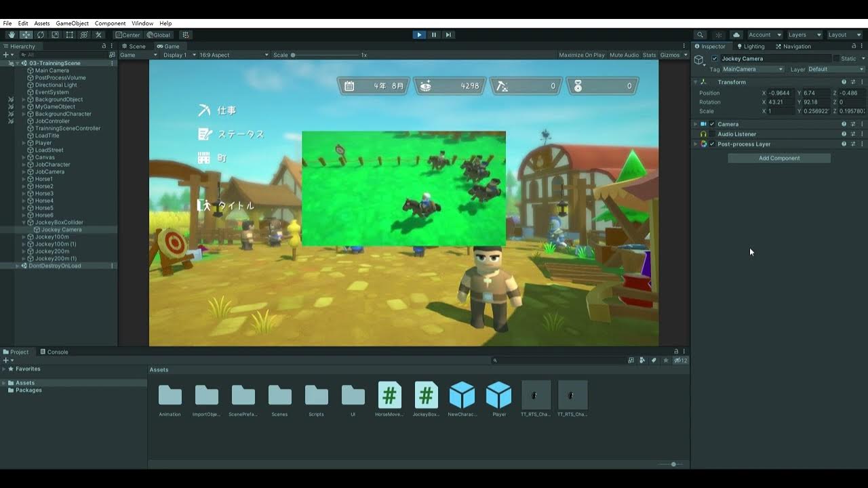868x488 pixels.
Task: Select the Hand tool in the toolbar
Action: coord(11,35)
